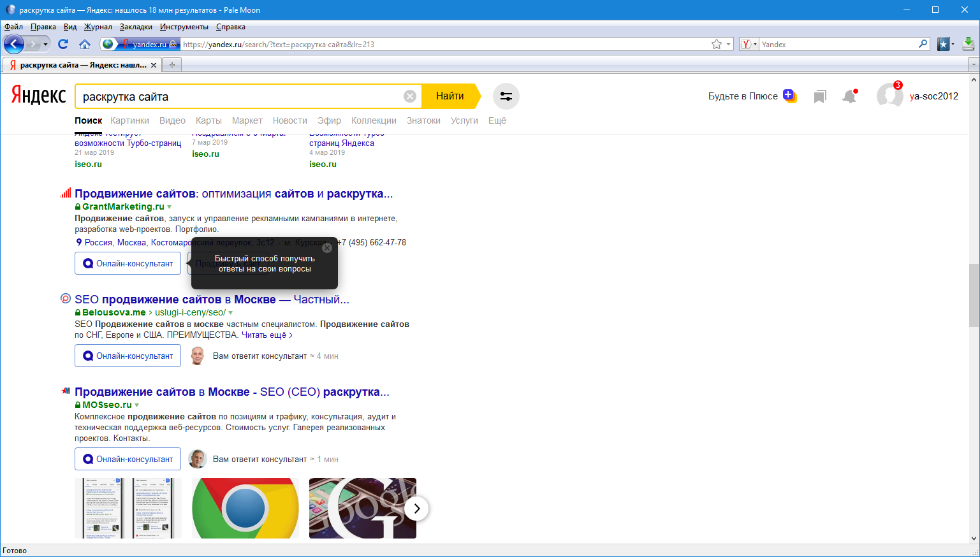
Task: Open the Файл menu
Action: [13, 27]
